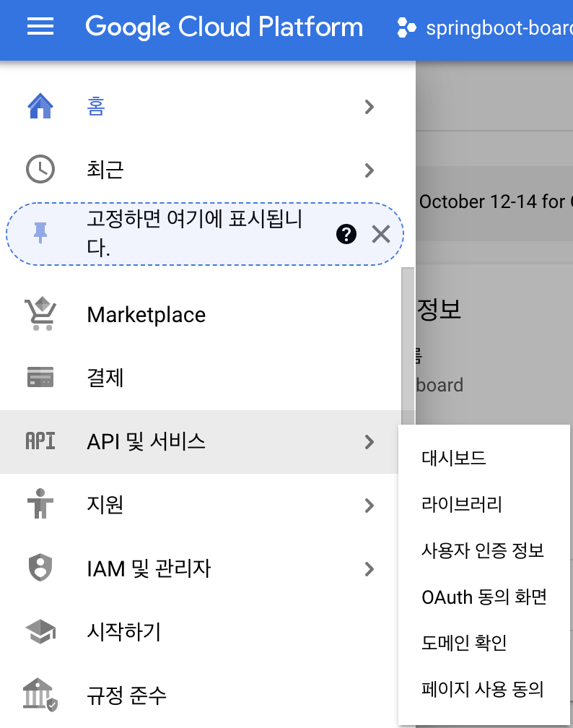Choose OAuth 동의 화면 in submenu
Viewport: 573px width, 728px height.
484,597
